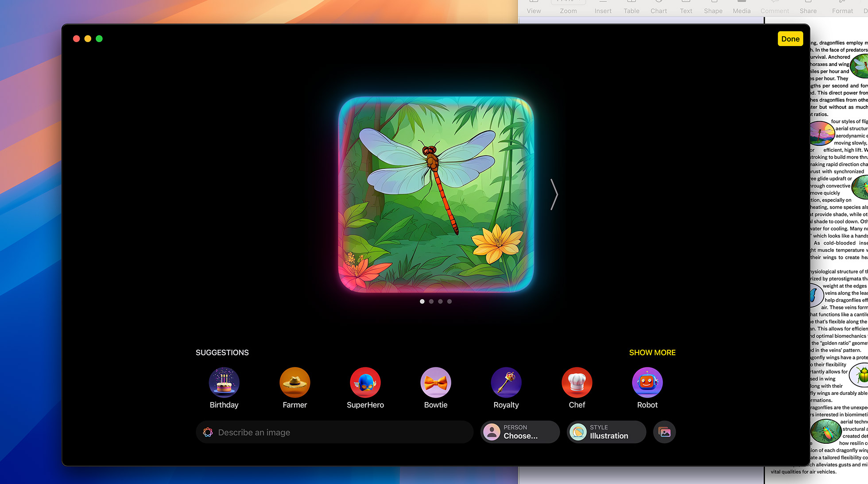Image resolution: width=868 pixels, height=484 pixels.
Task: Choose the SuperHero mask suggestion
Action: click(x=365, y=383)
